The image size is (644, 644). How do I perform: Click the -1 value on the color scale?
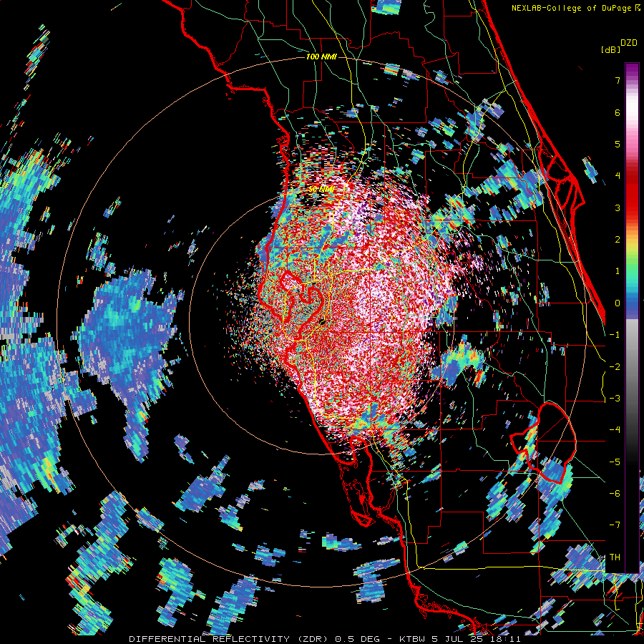click(x=615, y=335)
